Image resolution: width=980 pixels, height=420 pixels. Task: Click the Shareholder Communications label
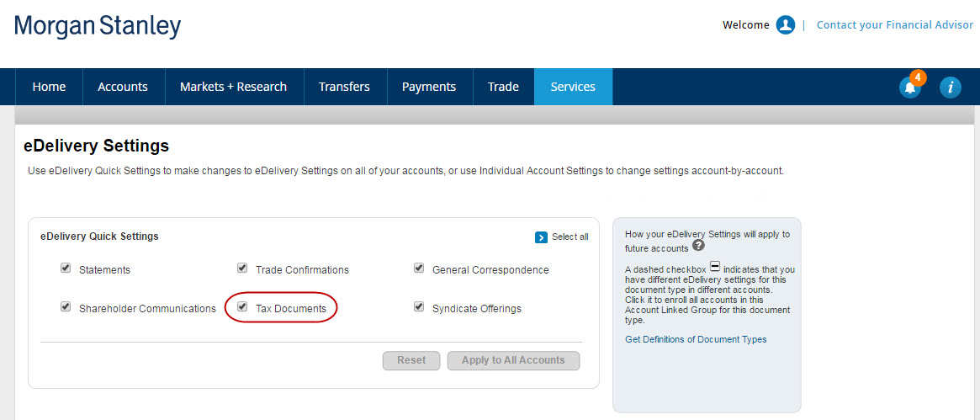point(147,309)
